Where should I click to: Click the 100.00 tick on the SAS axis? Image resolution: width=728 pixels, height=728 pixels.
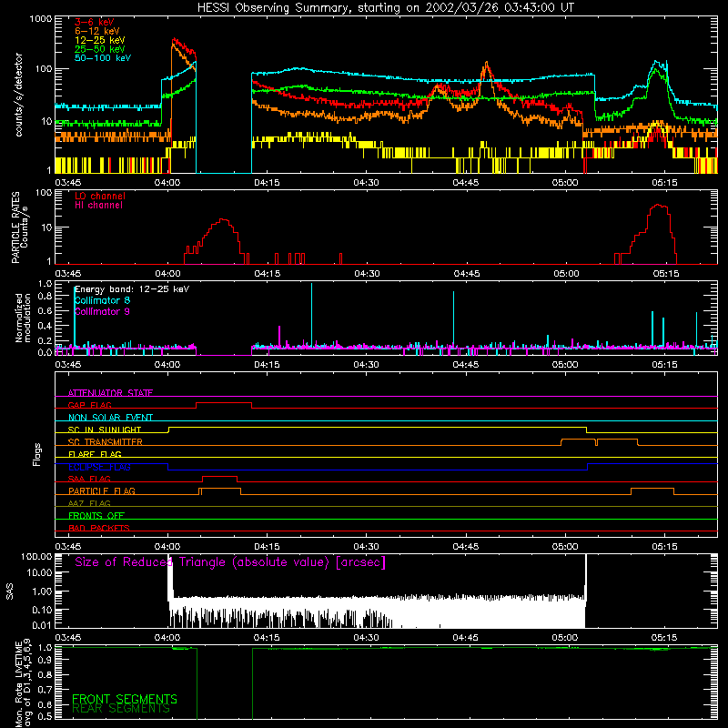coord(36,556)
